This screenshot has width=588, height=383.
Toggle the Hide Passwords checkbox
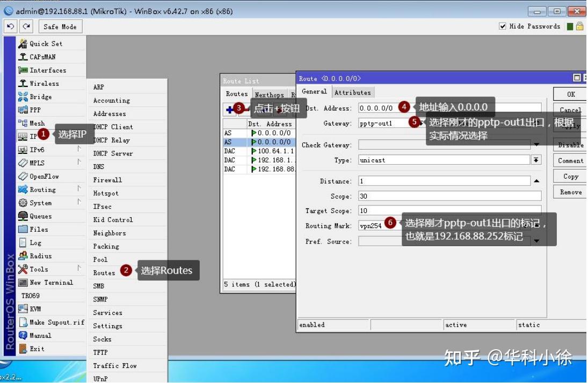(x=503, y=26)
